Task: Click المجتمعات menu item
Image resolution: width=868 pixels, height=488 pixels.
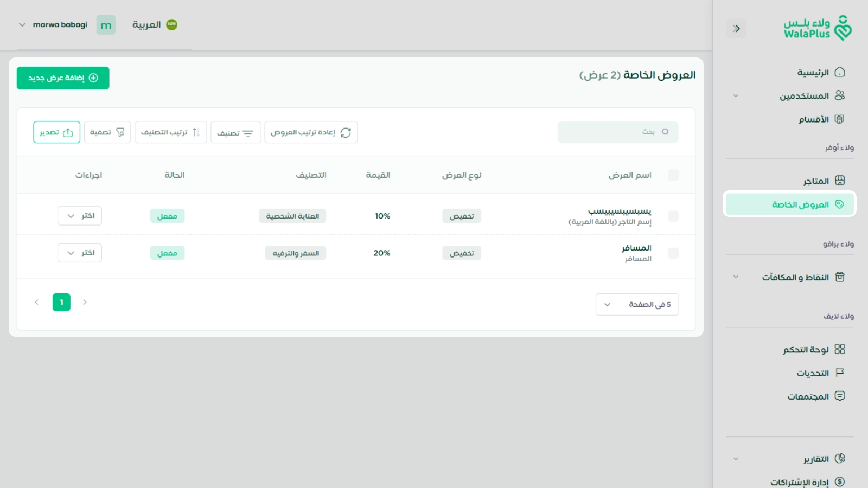Action: coord(808,396)
